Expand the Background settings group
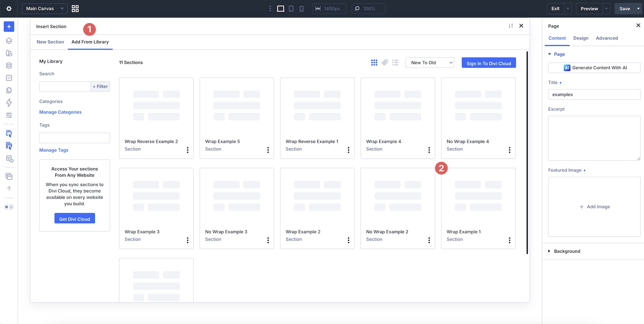644x324 pixels. [564, 251]
